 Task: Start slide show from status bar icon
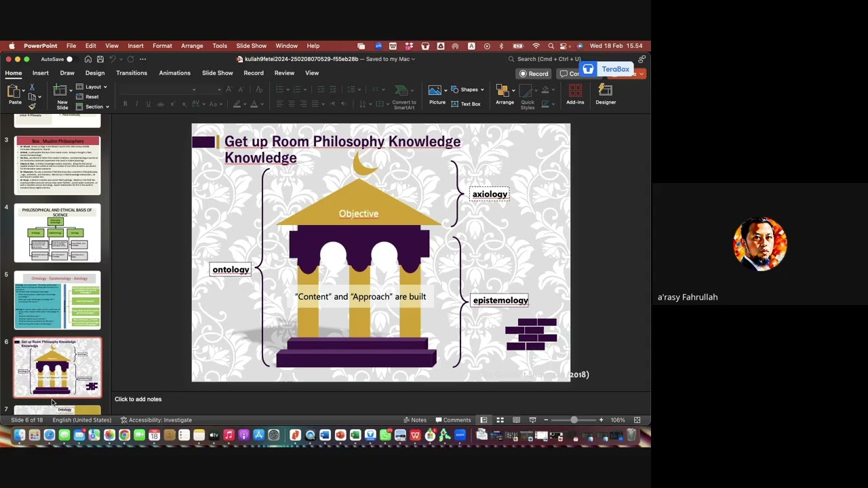click(x=532, y=420)
